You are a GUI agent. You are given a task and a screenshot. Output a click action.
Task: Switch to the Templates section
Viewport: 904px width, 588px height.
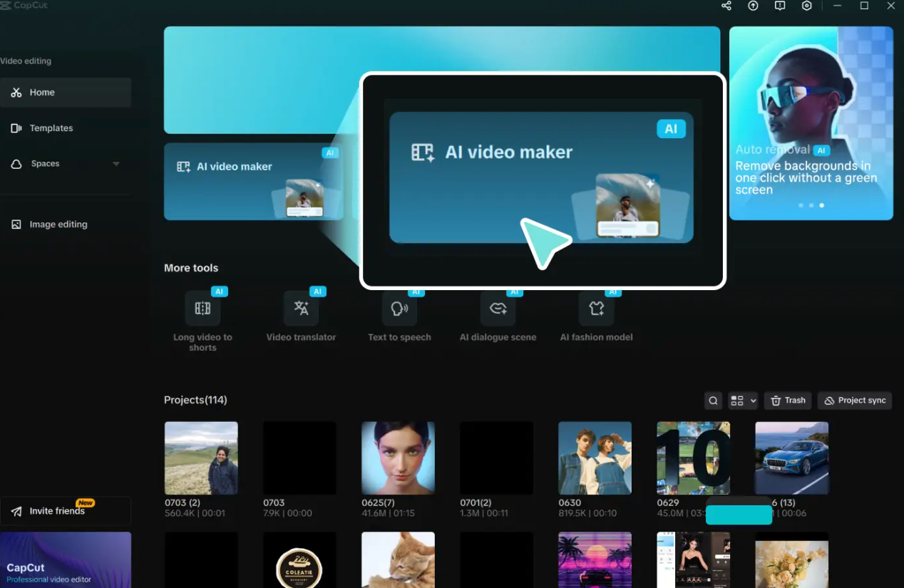click(x=51, y=128)
